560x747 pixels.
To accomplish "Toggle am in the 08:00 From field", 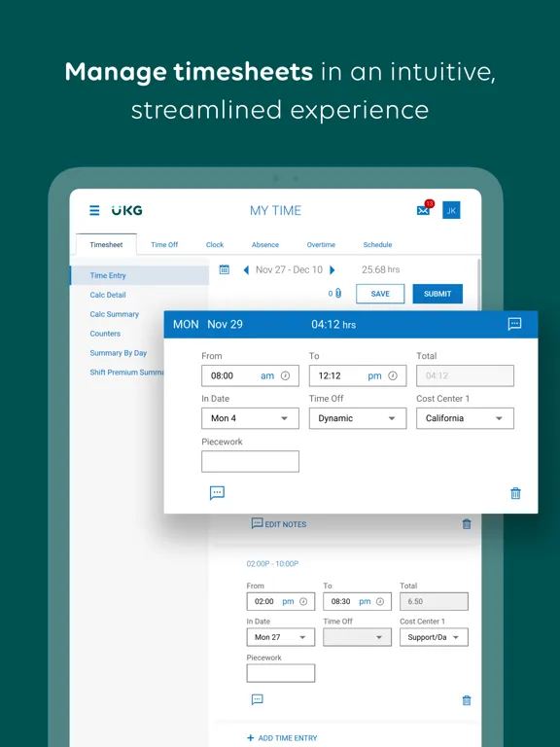I will pos(267,375).
